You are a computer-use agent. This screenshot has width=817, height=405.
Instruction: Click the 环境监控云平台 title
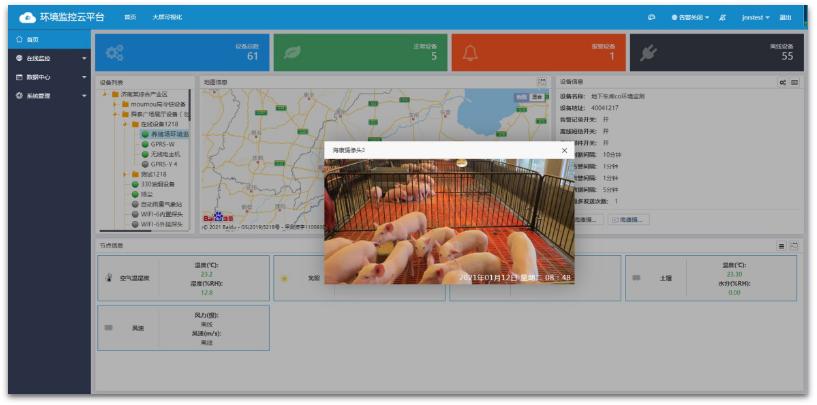click(x=72, y=17)
